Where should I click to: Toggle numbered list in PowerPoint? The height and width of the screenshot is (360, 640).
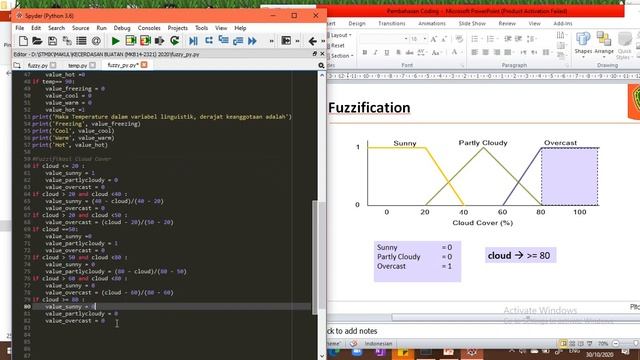[x=490, y=39]
